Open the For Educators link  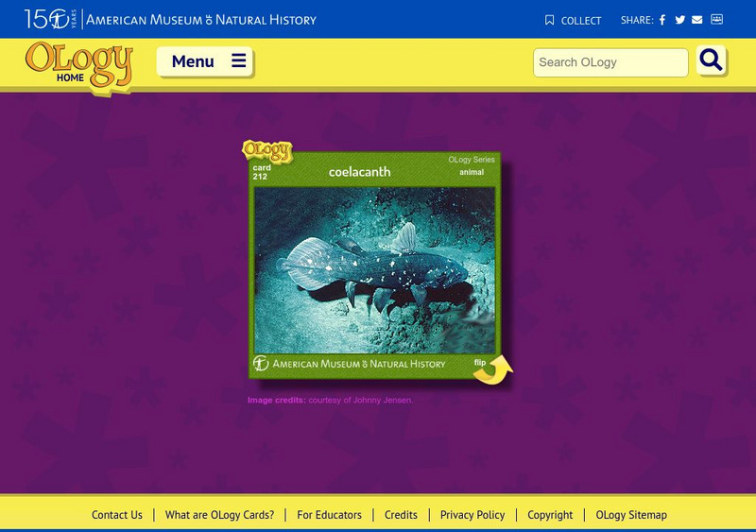pos(329,515)
